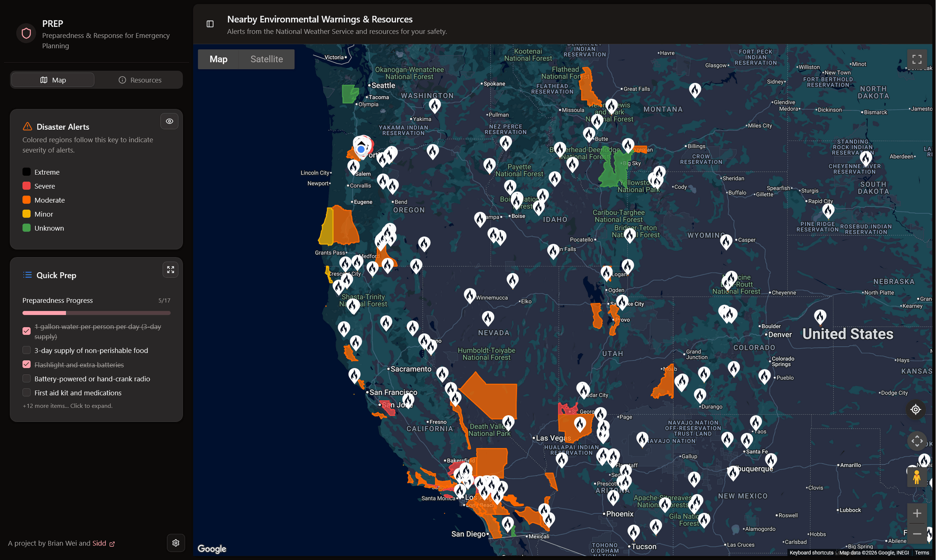This screenshot has height=560, width=936.
Task: Click the map camera controls icon
Action: [917, 441]
